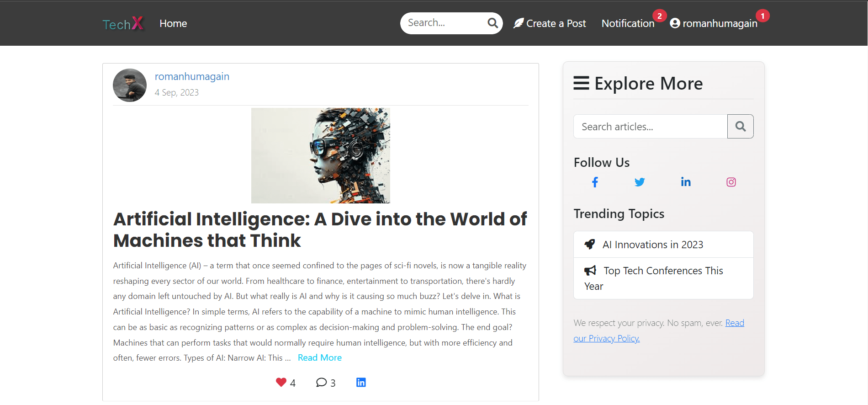
Task: Open the author's profile picture
Action: 130,85
